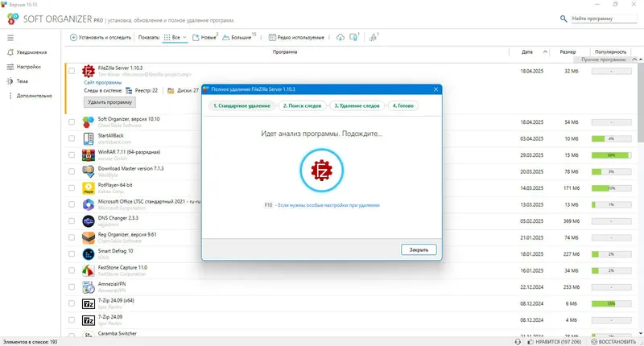The image size is (644, 346).
Task: Click the Диски: 27 folder icon
Action: [x=171, y=91]
